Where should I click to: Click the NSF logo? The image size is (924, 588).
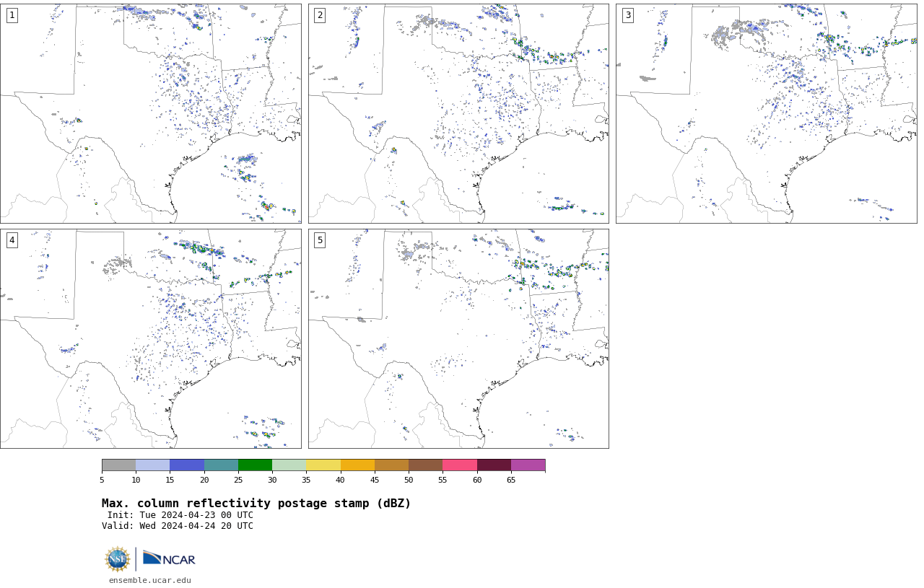pos(118,559)
